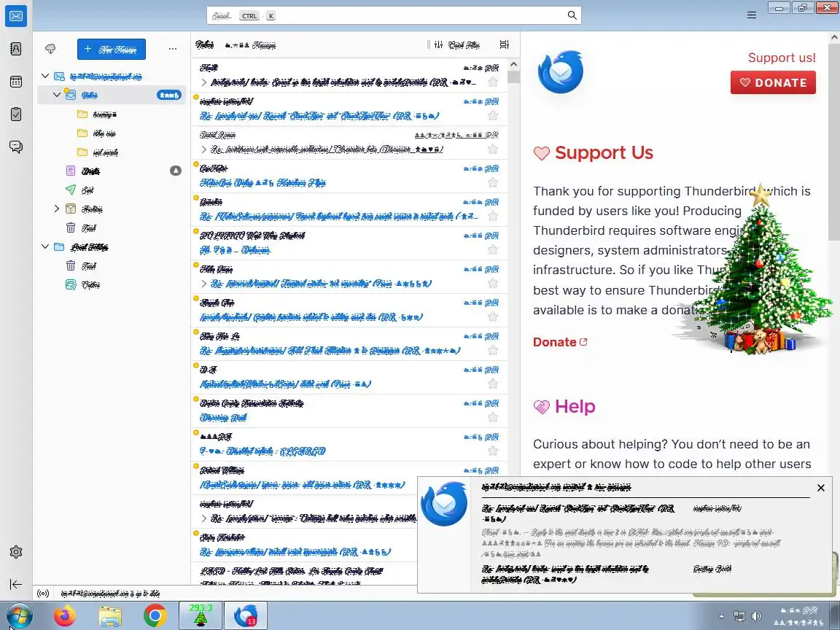Star the 'Import keyboard layout' message

(x=493, y=217)
